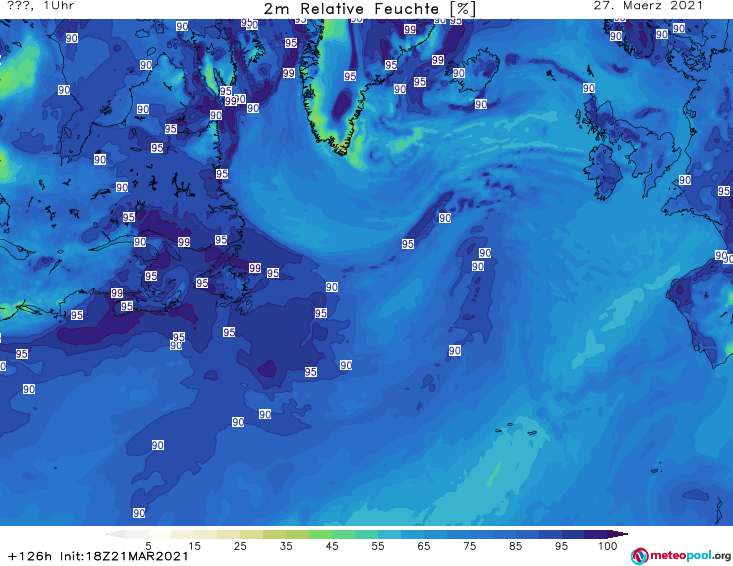733x566 pixels.
Task: Select the date "27. Maerz 2021"
Action: click(648, 6)
